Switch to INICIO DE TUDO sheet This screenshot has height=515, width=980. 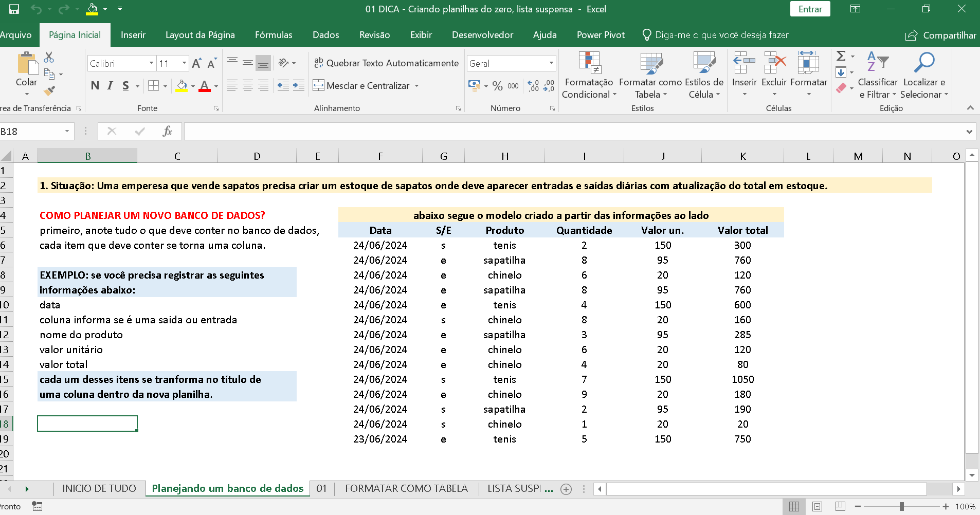tap(99, 488)
